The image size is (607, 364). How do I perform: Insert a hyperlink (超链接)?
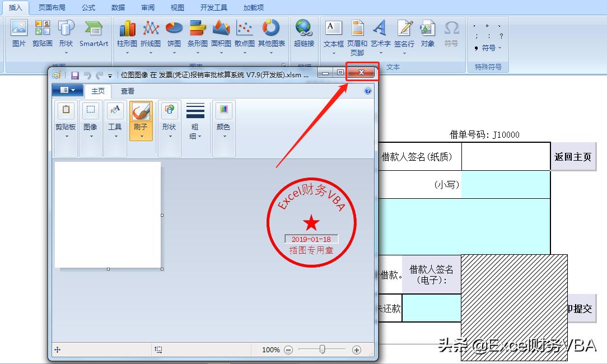click(x=304, y=33)
